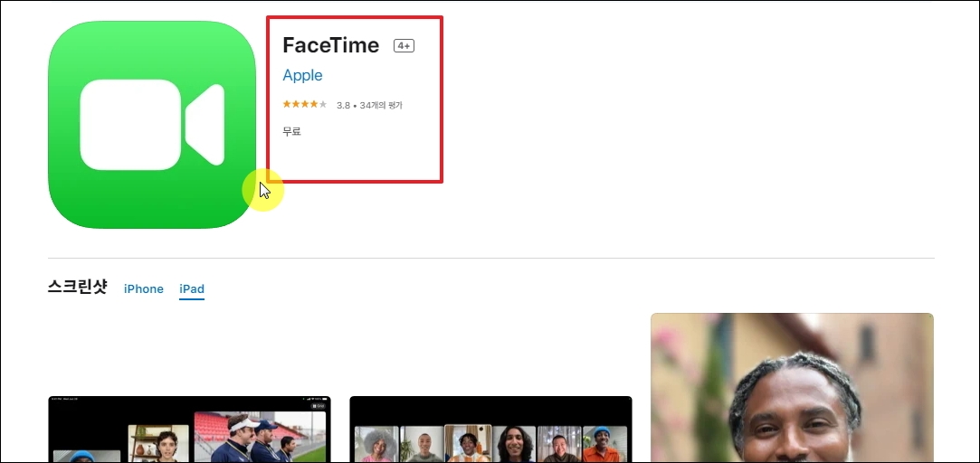Screen dimensions: 980x463
Task: Click the FaceTime app title
Action: [x=330, y=45]
